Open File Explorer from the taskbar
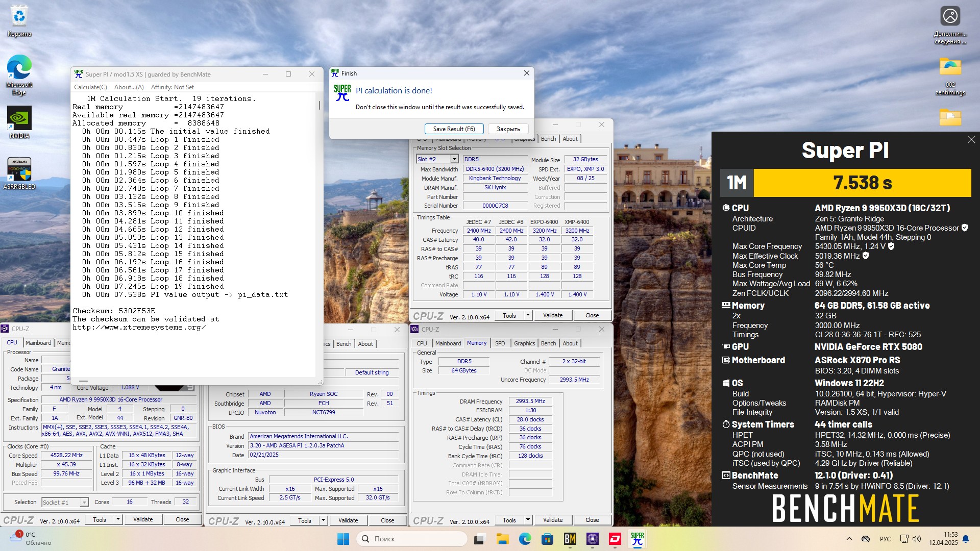This screenshot has height=551, width=980. coord(502,539)
